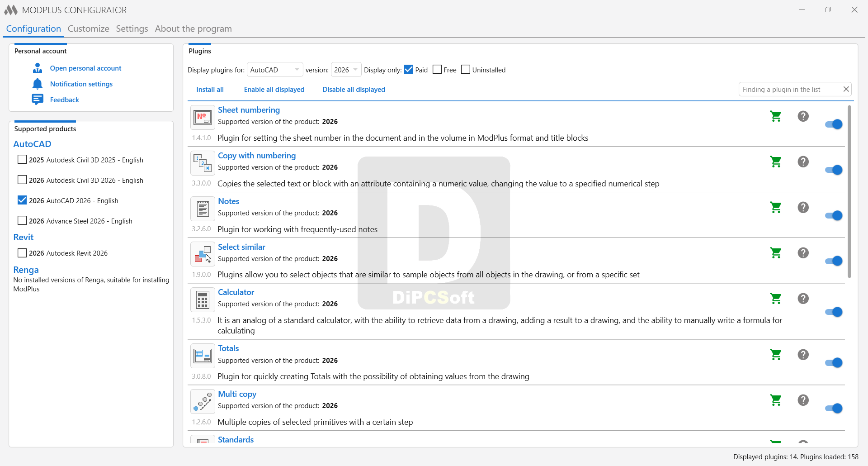This screenshot has height=466, width=868.
Task: Open cart purchase for Sheet numbering
Action: 776,116
